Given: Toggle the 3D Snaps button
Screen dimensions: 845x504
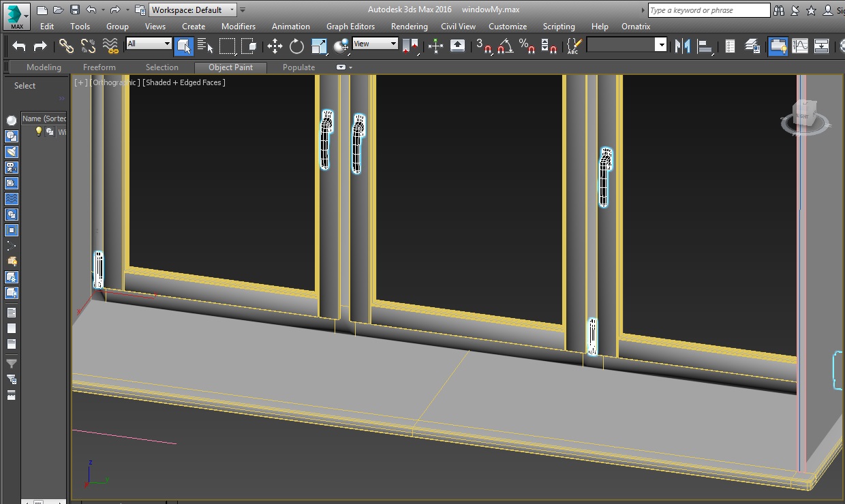Looking at the screenshot, I should pos(483,46).
